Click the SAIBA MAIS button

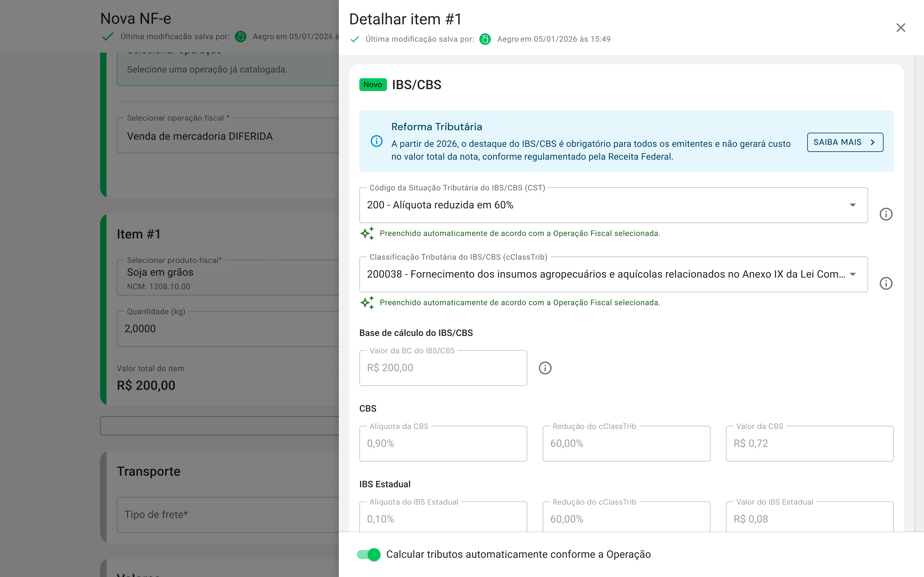click(x=845, y=142)
